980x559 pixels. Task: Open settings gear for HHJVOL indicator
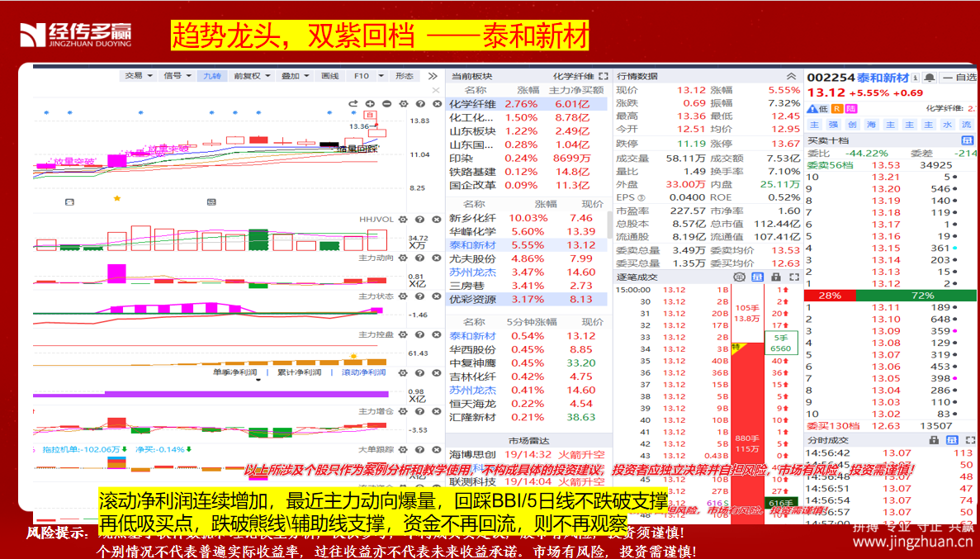coord(404,220)
